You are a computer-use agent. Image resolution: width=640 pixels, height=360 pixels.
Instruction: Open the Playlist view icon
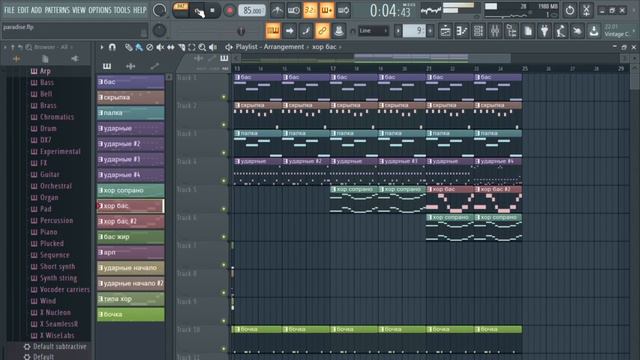click(x=445, y=31)
